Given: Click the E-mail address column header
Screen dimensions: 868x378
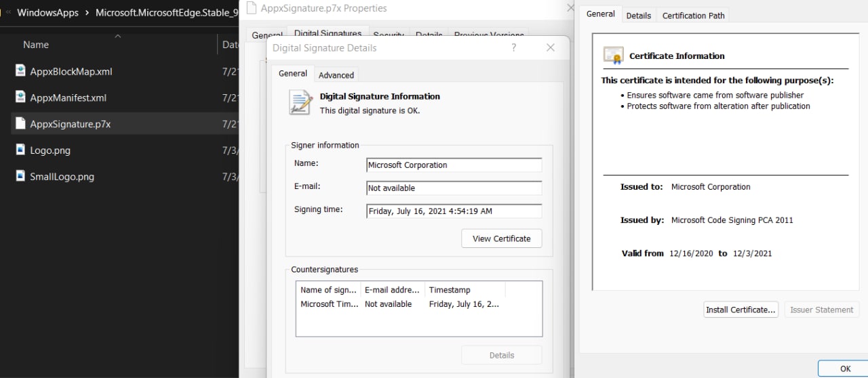Looking at the screenshot, I should point(393,290).
